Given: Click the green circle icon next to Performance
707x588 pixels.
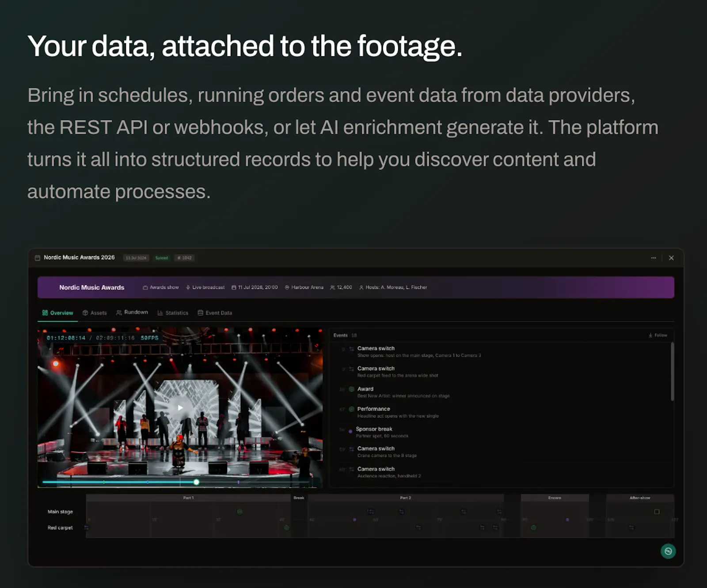Looking at the screenshot, I should coord(352,409).
